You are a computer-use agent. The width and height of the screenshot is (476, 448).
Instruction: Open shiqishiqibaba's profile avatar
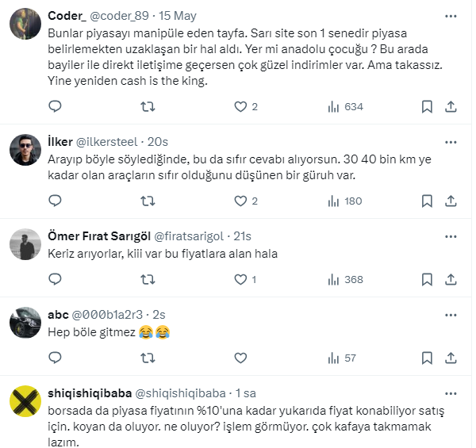[26, 402]
